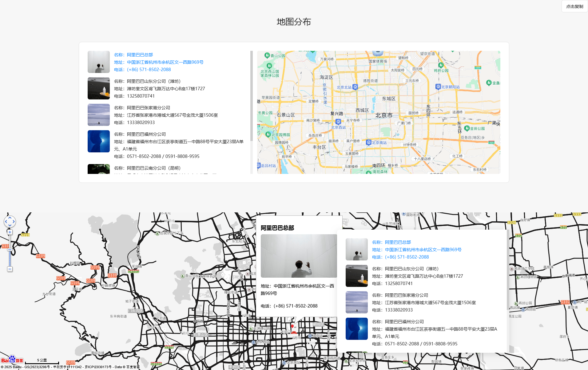Image resolution: width=588 pixels, height=370 pixels.
Task: Click the zoom-in plus icon on the map
Action: point(10,232)
